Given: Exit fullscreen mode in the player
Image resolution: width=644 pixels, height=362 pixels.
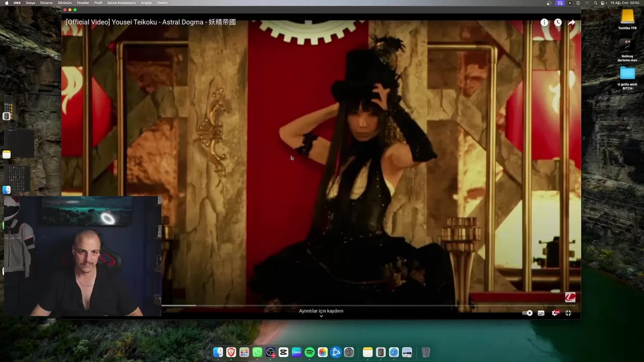Looking at the screenshot, I should click(569, 313).
